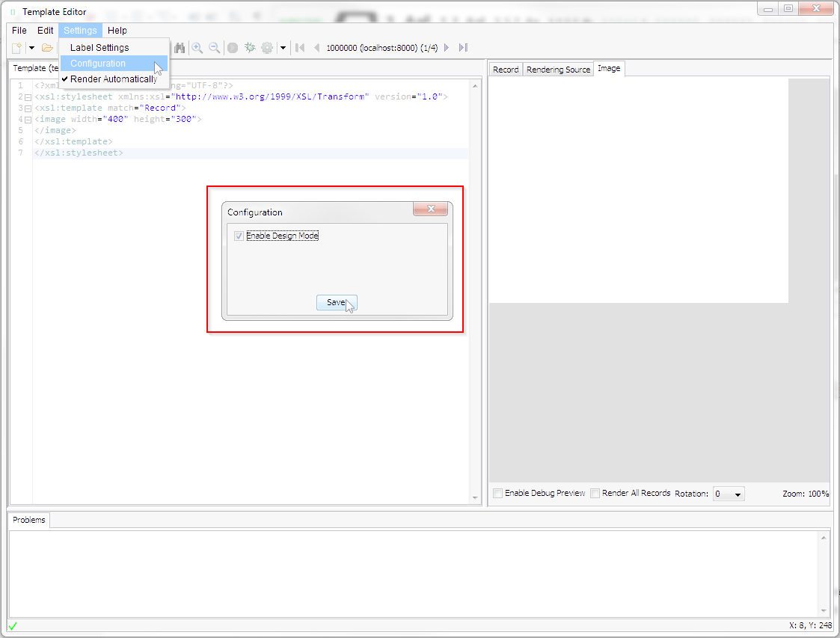The width and height of the screenshot is (840, 638).
Task: Open the File menu
Action: [x=19, y=31]
